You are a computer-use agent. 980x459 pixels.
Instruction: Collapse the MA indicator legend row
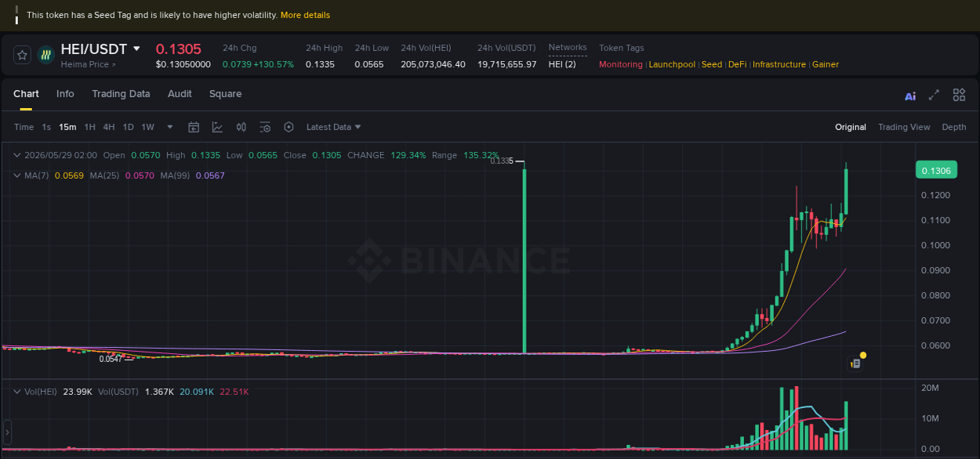click(x=17, y=175)
